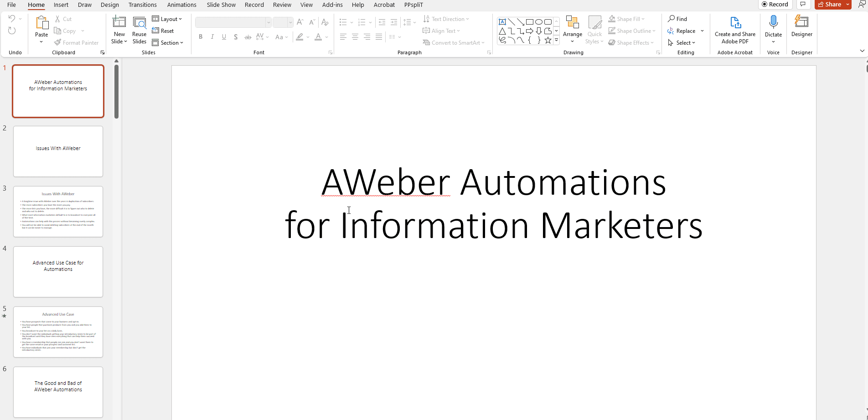Open Reuse Slides pane
Image resolution: width=868 pixels, height=420 pixels.
139,30
